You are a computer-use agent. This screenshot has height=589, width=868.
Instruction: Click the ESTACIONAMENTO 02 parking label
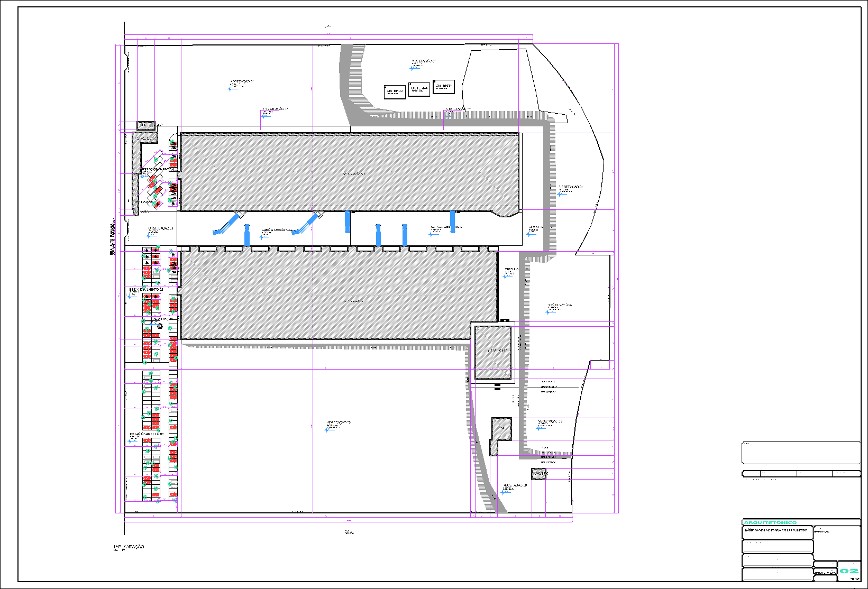147,290
